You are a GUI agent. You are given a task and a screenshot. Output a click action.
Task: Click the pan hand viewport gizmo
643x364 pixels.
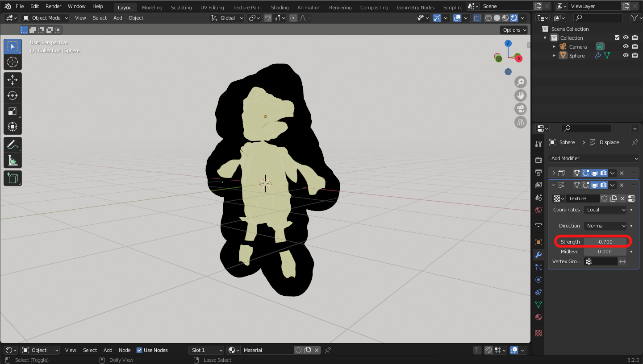tap(521, 95)
